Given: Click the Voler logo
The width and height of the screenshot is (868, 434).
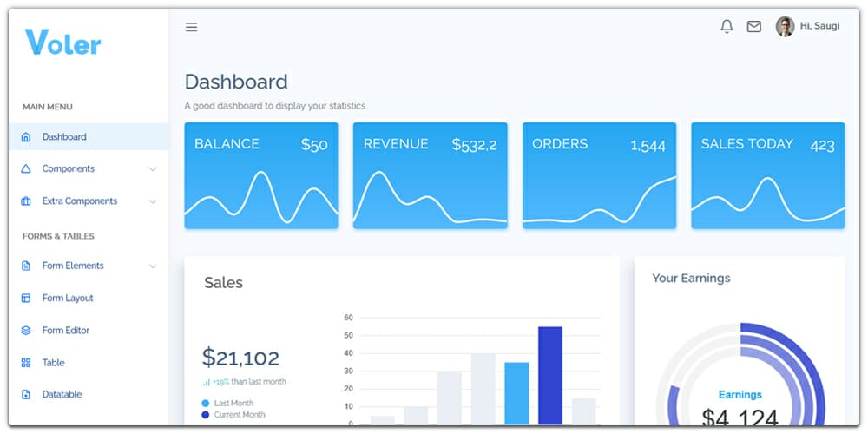Looking at the screenshot, I should coord(62,43).
